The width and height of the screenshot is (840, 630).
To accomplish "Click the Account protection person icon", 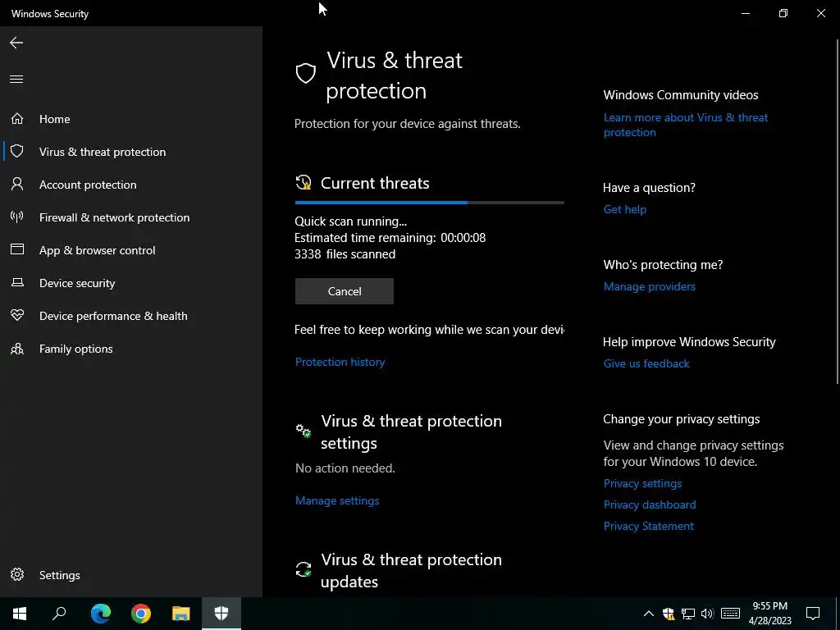I will 17,185.
